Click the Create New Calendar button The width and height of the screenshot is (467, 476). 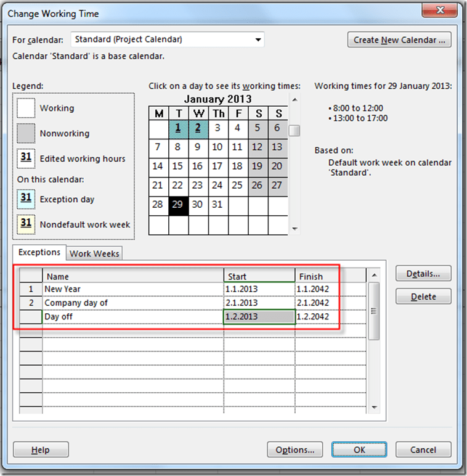[399, 40]
